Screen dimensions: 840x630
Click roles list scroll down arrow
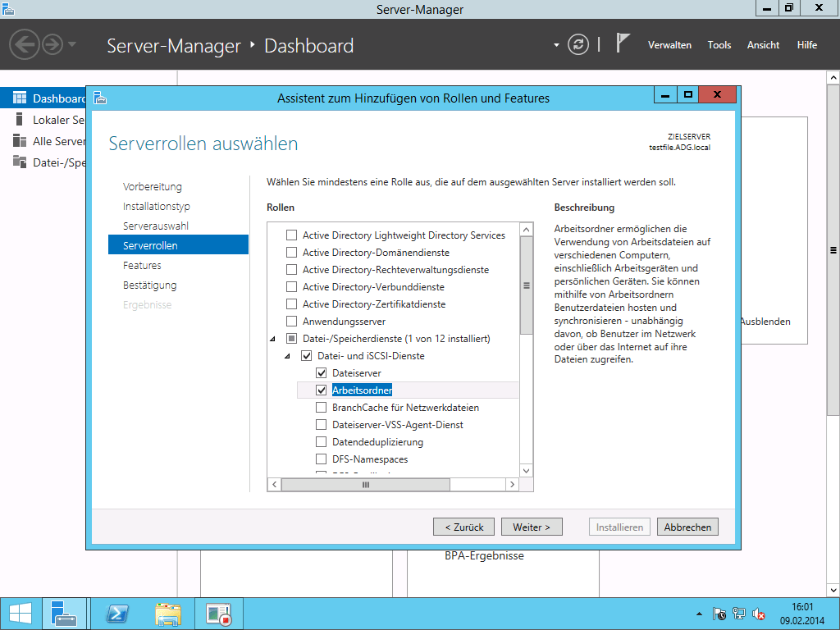coord(526,470)
